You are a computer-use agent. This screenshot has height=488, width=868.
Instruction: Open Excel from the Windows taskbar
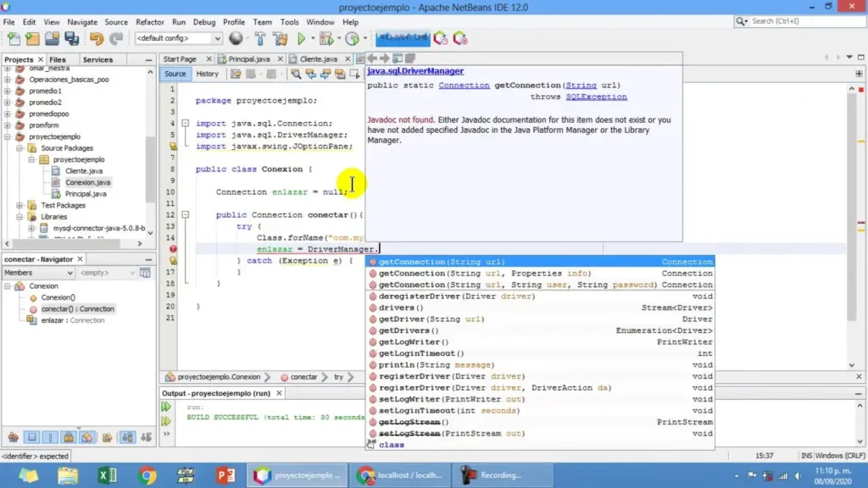(107, 475)
